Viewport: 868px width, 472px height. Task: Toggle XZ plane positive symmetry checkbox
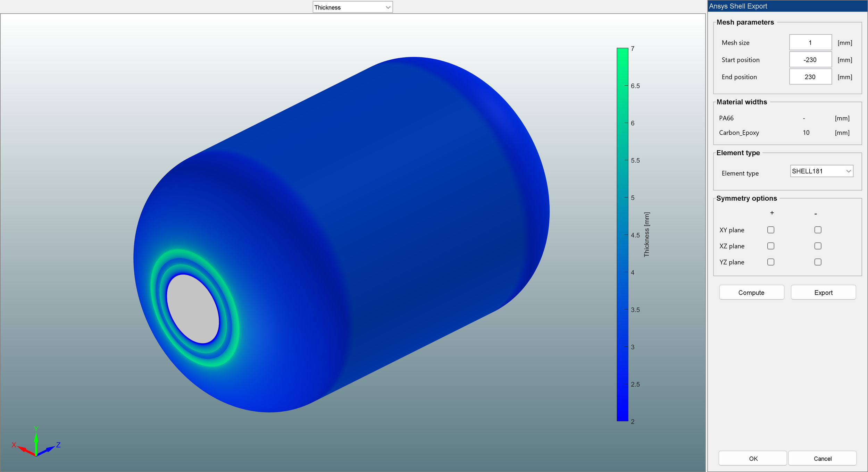click(771, 246)
